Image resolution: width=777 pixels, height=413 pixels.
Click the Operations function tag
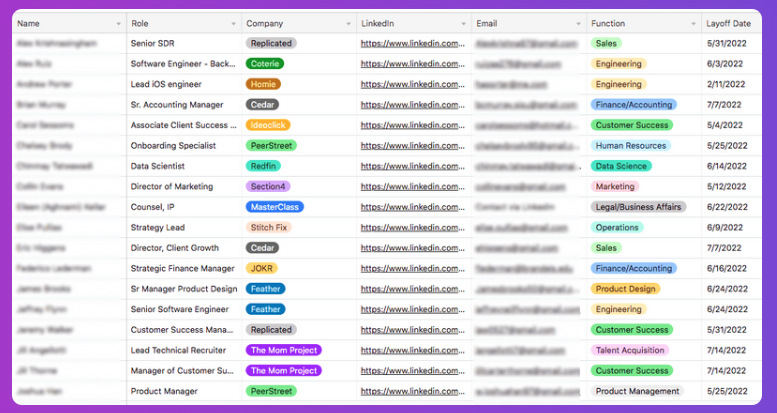point(617,228)
